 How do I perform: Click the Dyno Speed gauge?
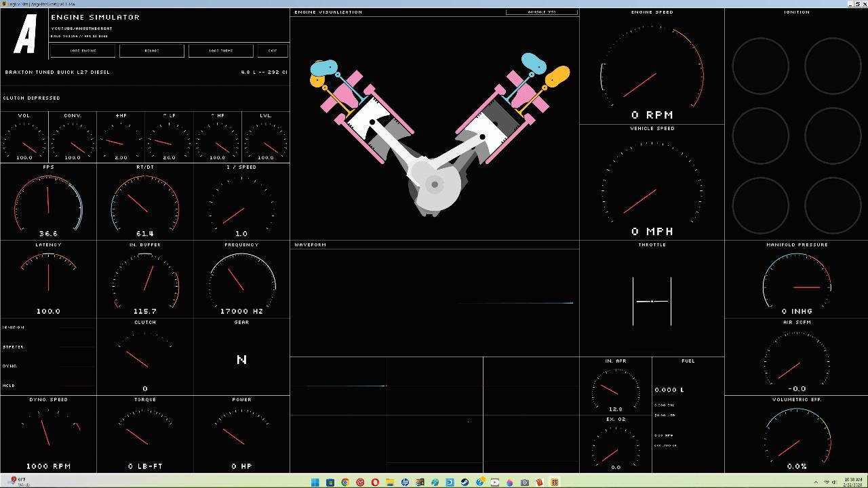(x=48, y=434)
